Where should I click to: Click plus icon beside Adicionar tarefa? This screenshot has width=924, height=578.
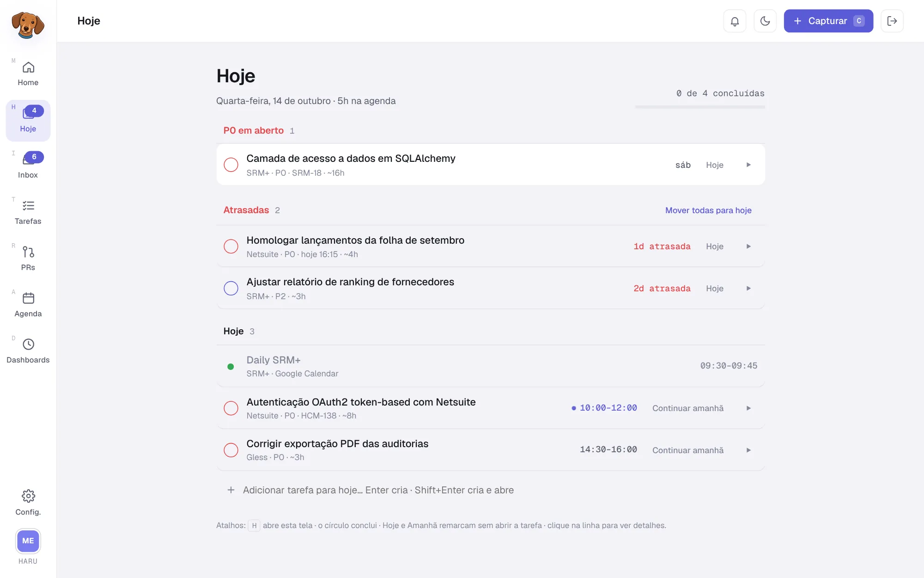pyautogui.click(x=231, y=490)
